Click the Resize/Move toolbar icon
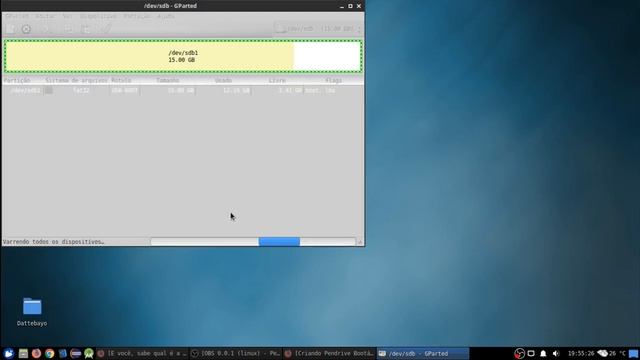The height and width of the screenshot is (360, 640). 46,29
